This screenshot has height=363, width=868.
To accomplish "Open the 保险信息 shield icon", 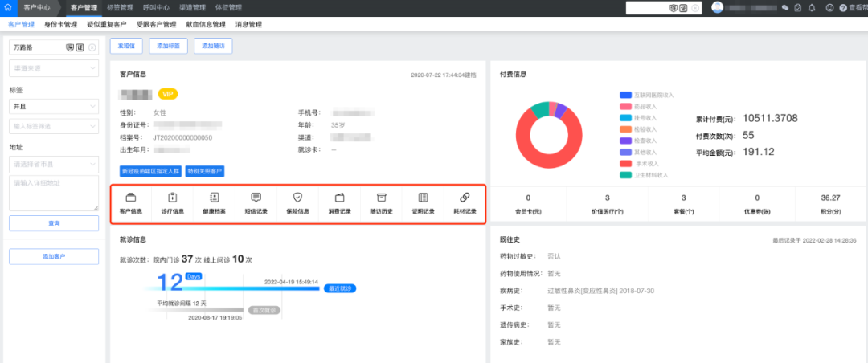I will click(298, 198).
